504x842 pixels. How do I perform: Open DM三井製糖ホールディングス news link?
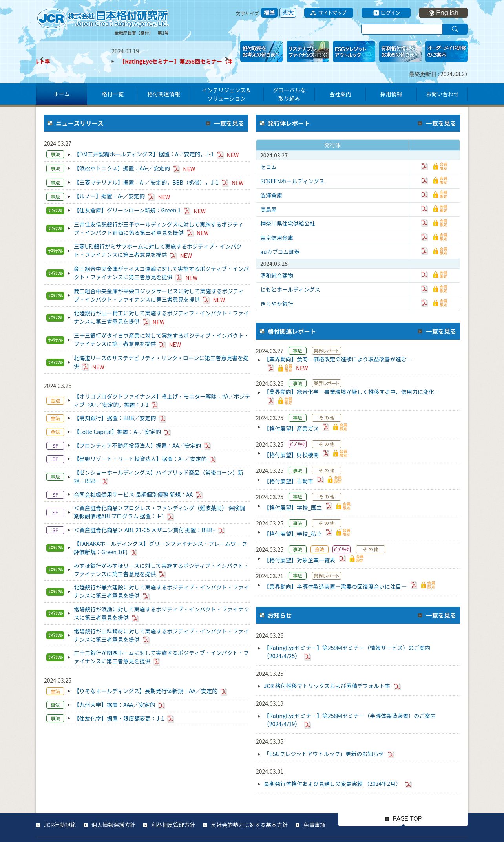(144, 154)
